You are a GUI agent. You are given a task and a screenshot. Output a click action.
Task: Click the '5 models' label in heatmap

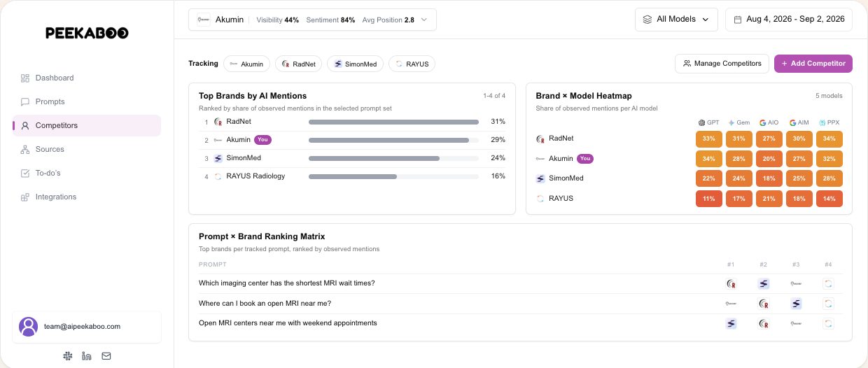829,96
